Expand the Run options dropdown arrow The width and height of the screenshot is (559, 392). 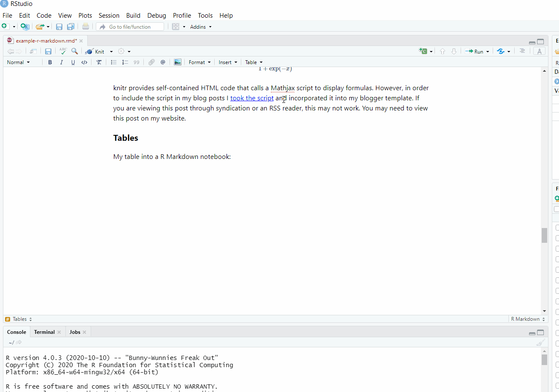point(488,51)
